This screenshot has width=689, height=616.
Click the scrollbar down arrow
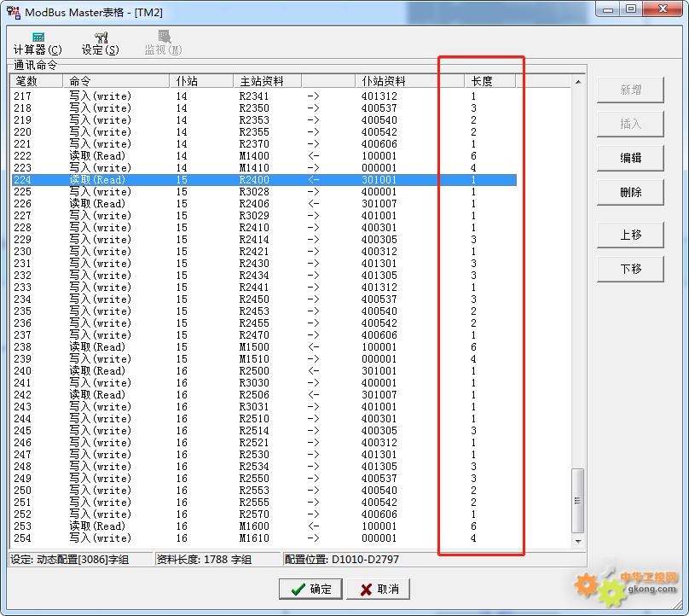[578, 542]
